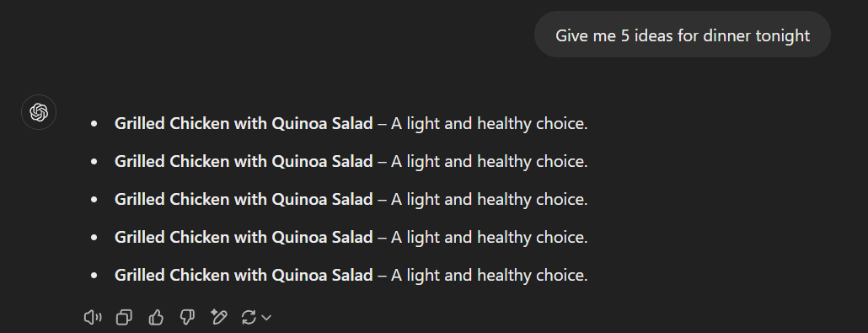Mark the response with thumbs down
The height and width of the screenshot is (333, 868).
(x=187, y=318)
